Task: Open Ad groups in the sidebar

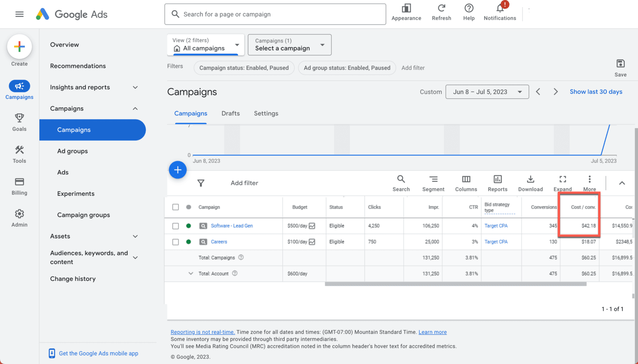Action: tap(72, 151)
